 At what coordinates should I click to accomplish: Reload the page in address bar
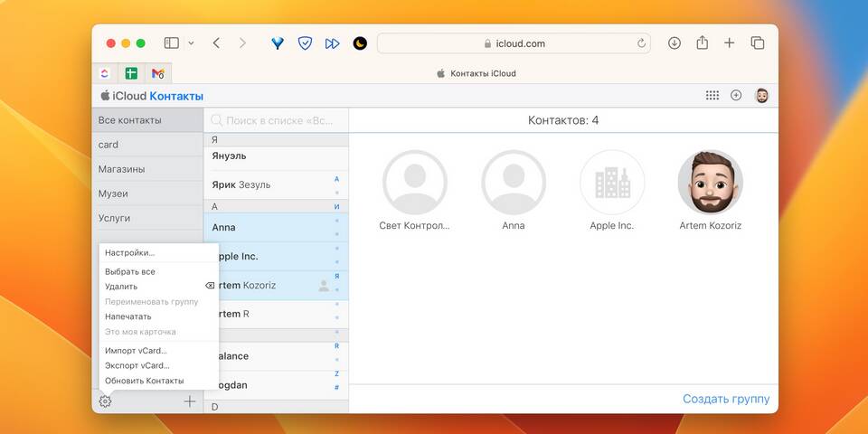(x=642, y=43)
